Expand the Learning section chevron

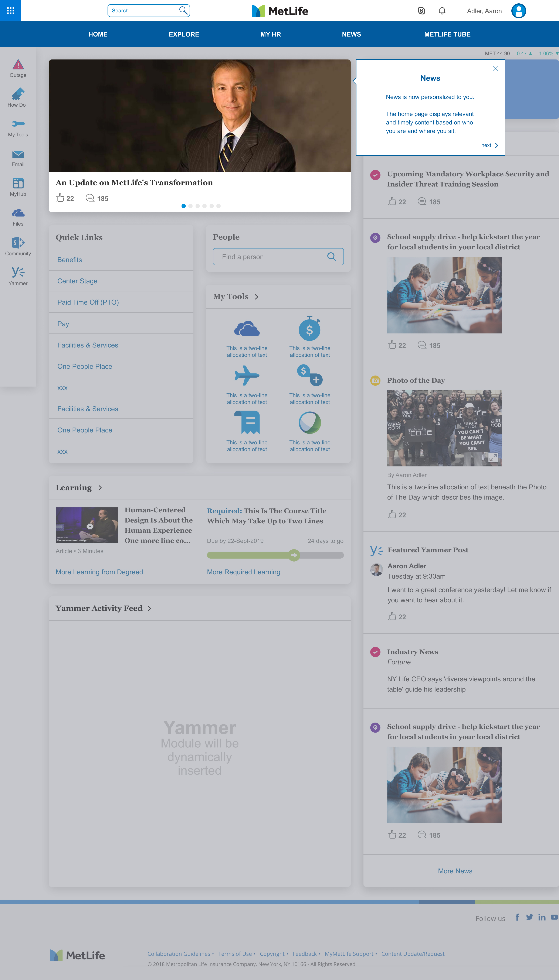100,488
